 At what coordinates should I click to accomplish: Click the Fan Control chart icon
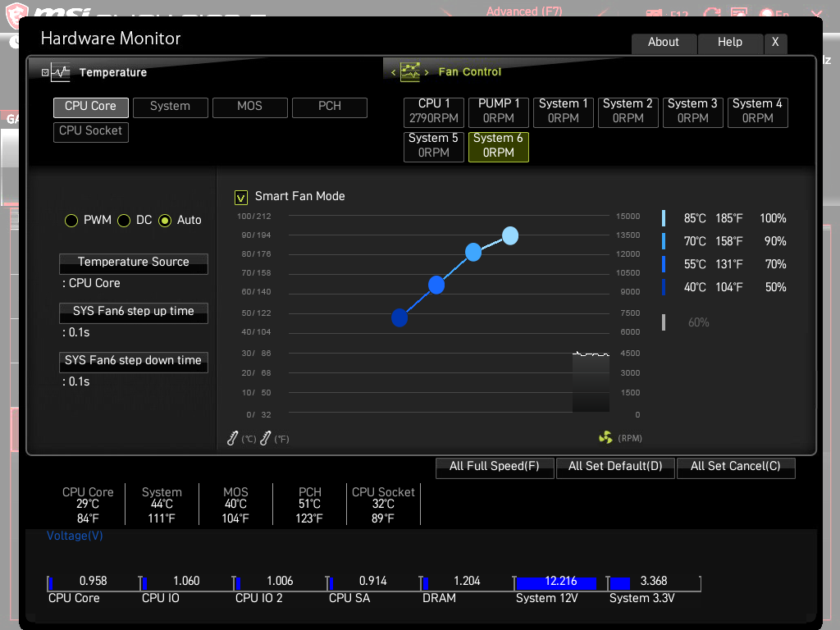point(409,72)
